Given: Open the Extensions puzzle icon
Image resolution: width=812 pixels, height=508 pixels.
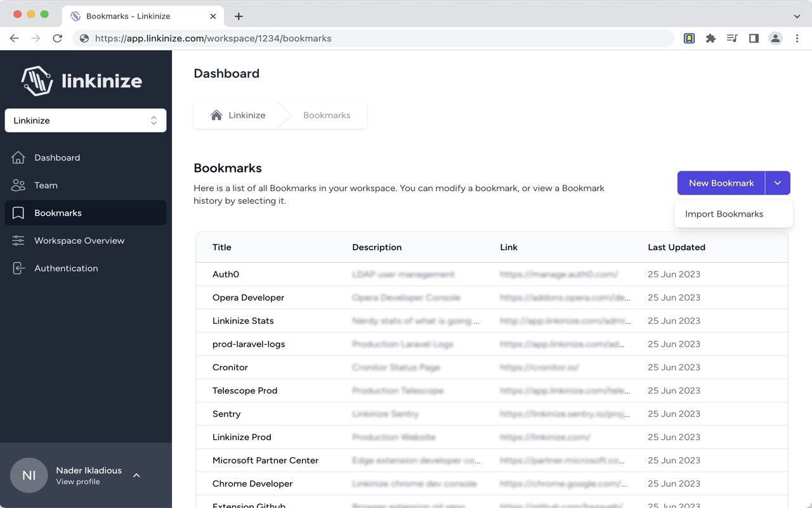Looking at the screenshot, I should coord(710,38).
